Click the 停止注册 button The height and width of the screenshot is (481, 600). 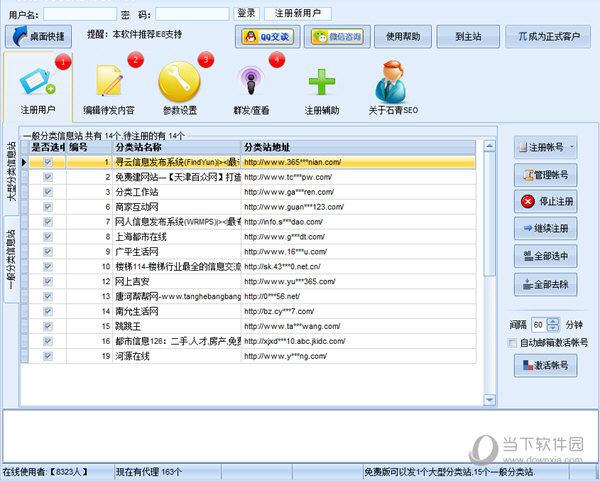[x=545, y=202]
